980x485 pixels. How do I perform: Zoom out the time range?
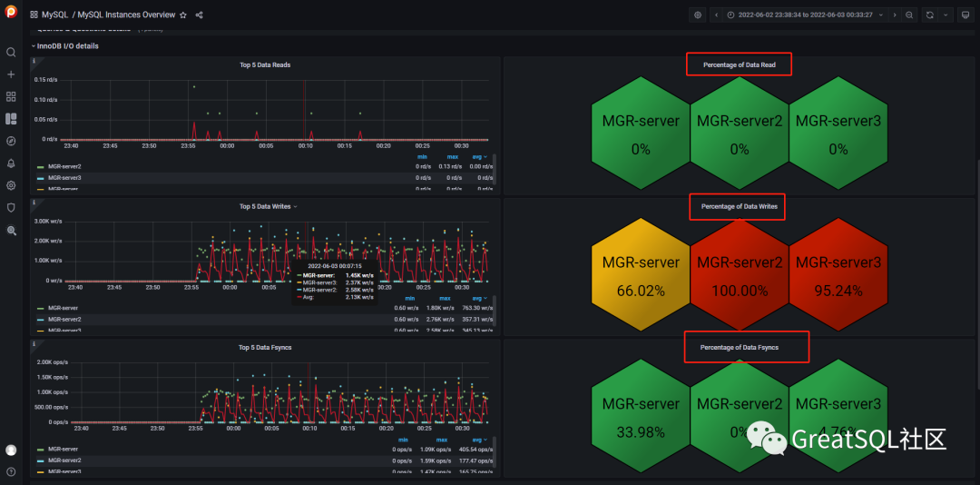pyautogui.click(x=909, y=15)
